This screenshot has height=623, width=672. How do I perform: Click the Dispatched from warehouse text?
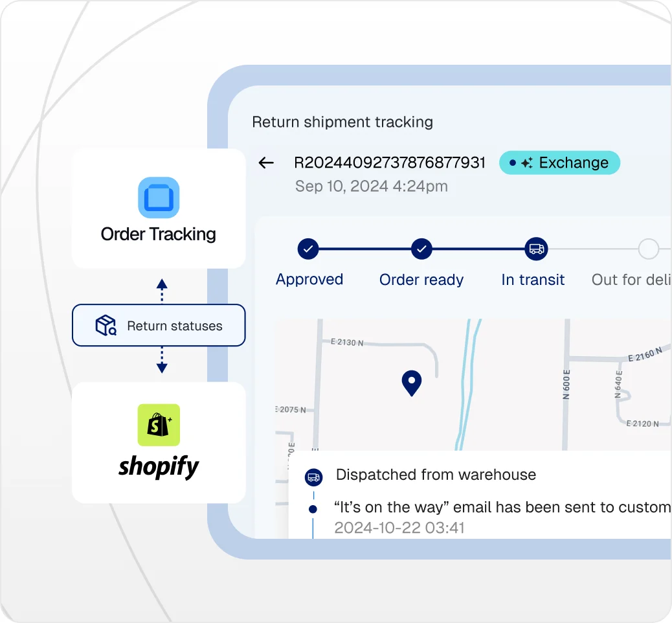(x=436, y=475)
